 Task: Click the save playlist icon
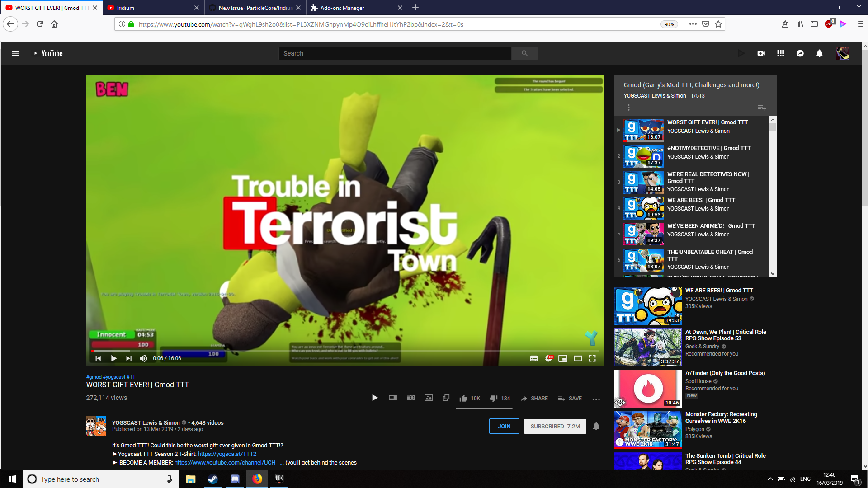click(762, 108)
